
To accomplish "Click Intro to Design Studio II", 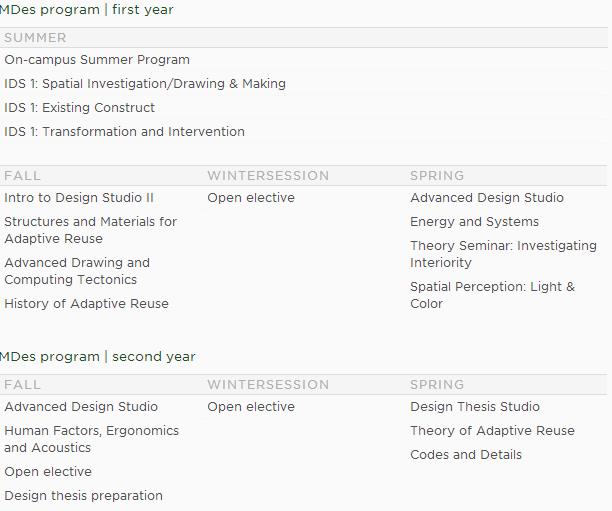I will coord(79,198).
